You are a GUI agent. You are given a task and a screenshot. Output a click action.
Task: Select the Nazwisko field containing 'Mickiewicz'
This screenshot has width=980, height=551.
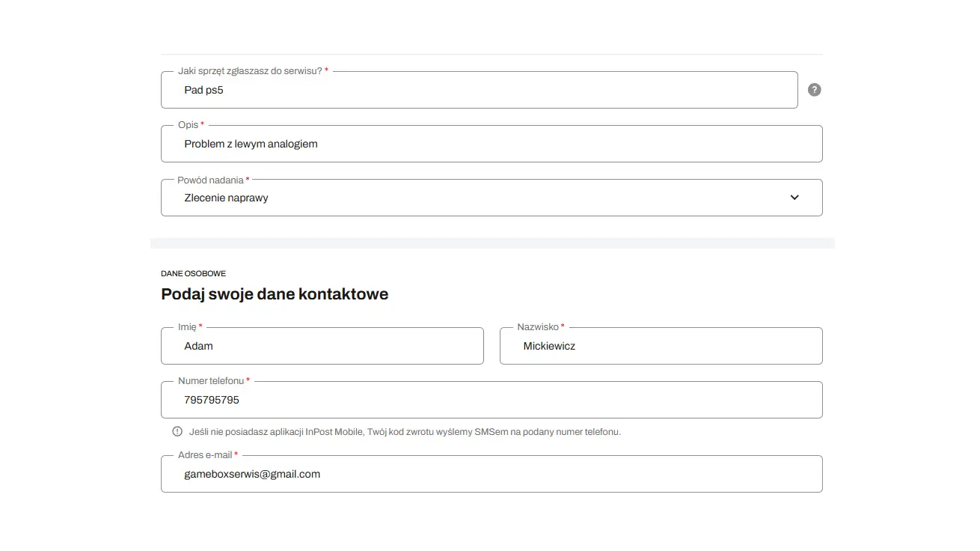661,347
